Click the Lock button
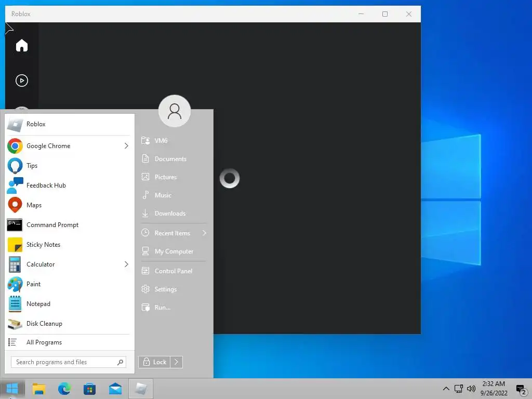This screenshot has width=532, height=399. (x=154, y=362)
